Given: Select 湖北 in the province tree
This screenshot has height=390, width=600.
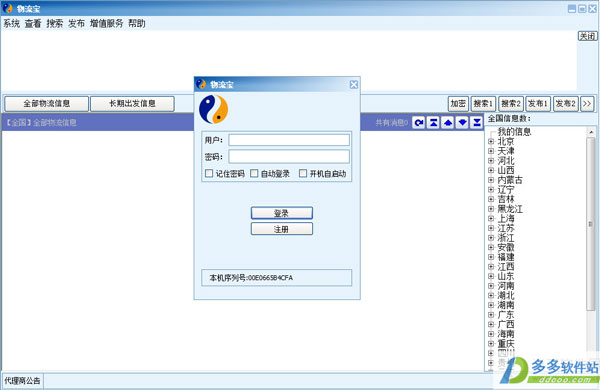Looking at the screenshot, I should 505,295.
